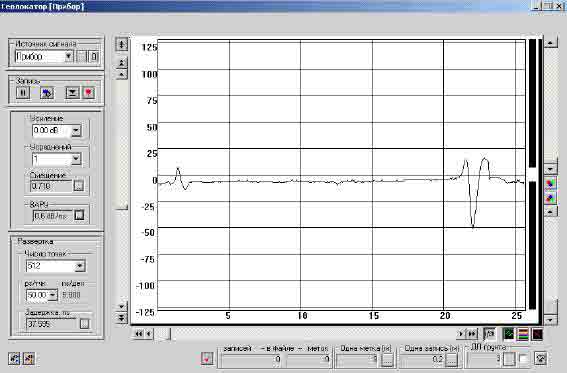567x373 pixels.
Task: Jump to last record with double-arrow button
Action: tap(472, 334)
